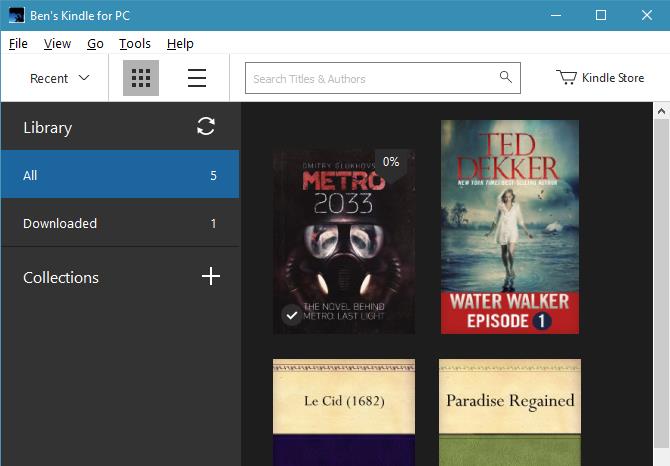Click the scrollbar up arrow

point(661,111)
